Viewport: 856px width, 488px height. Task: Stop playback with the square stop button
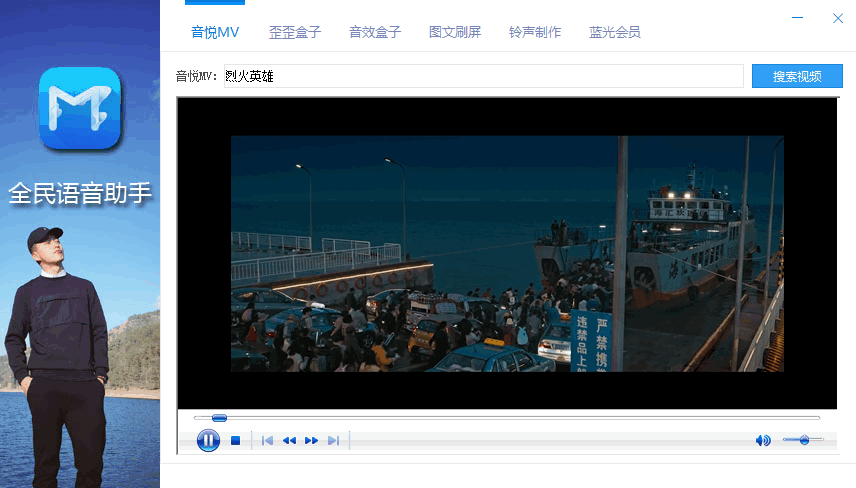235,441
